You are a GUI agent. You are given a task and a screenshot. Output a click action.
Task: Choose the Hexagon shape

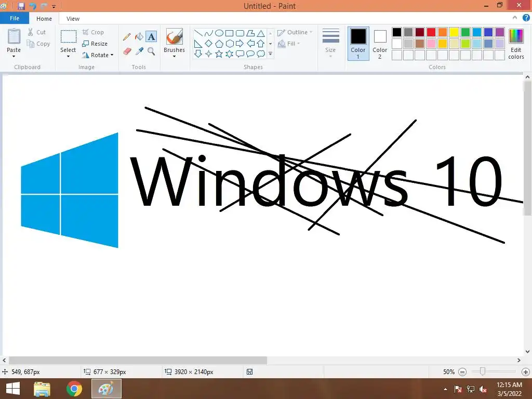[x=229, y=44]
